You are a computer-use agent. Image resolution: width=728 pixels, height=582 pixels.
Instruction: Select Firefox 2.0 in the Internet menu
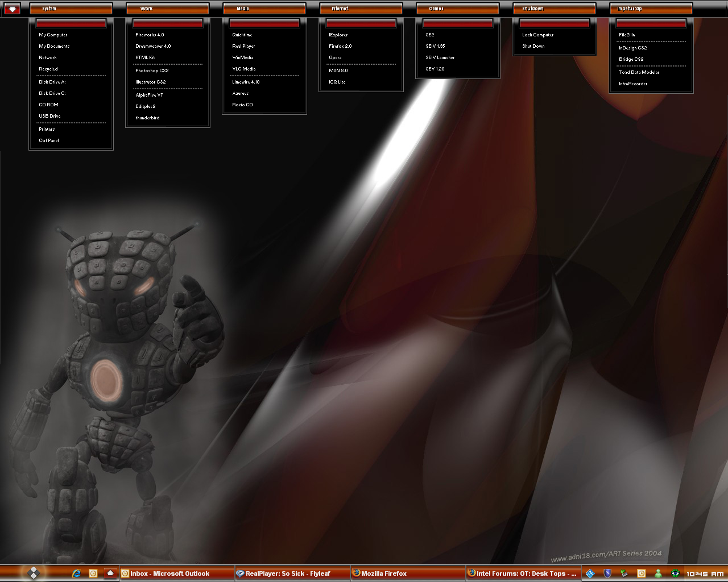pos(340,46)
